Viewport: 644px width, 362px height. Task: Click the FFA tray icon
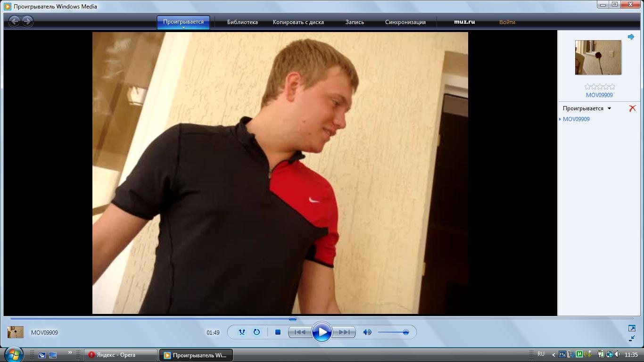(x=562, y=354)
